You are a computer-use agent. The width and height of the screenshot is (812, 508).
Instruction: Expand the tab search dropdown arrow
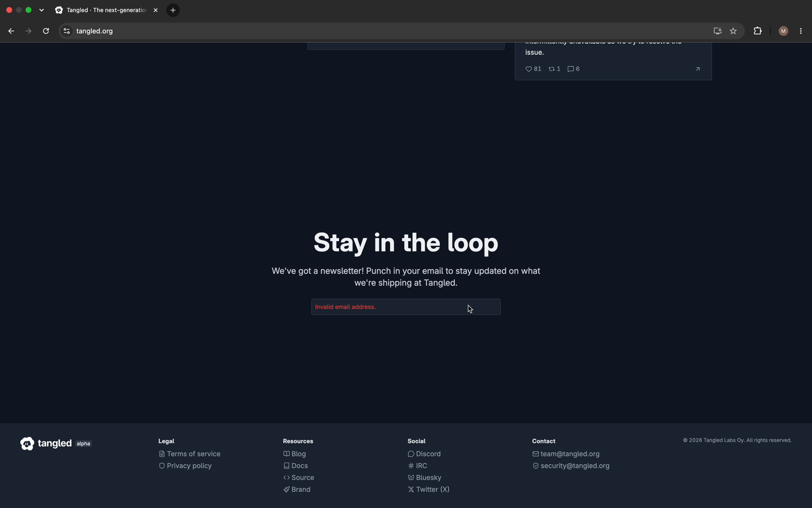coord(42,10)
